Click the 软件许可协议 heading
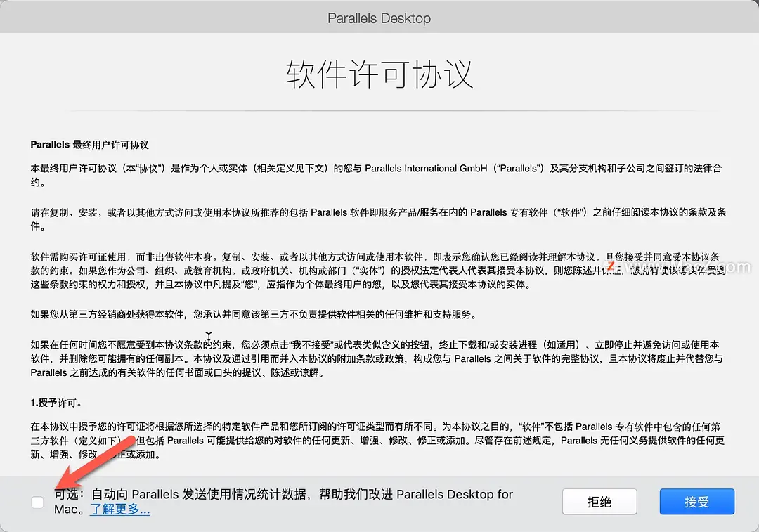 point(379,74)
